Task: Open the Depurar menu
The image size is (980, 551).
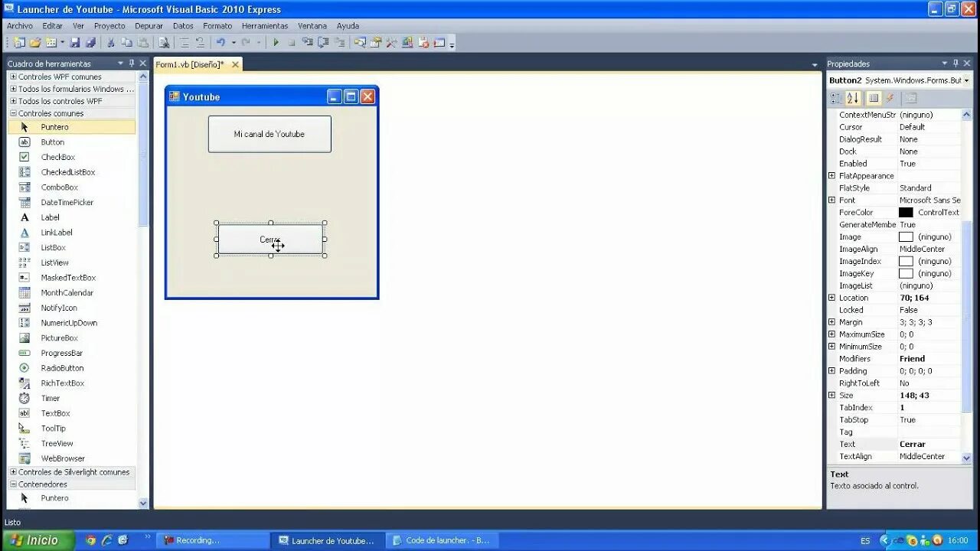Action: tap(149, 26)
